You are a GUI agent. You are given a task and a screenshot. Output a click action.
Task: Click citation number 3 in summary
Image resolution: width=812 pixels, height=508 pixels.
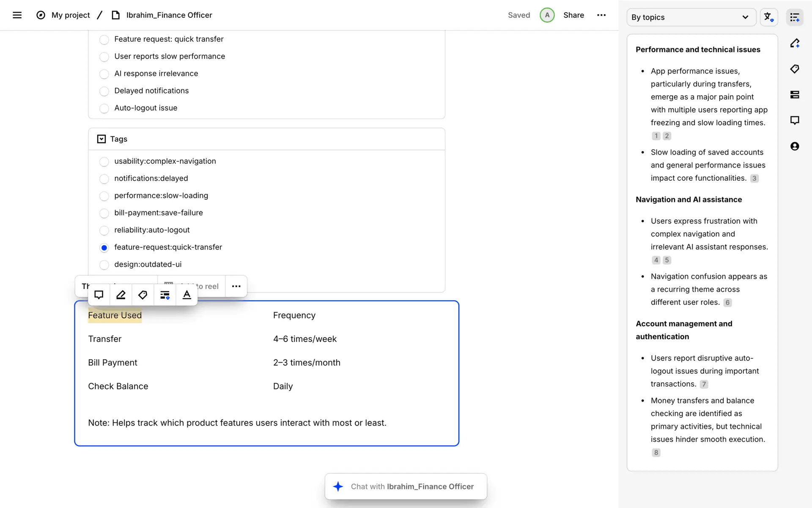tap(754, 179)
